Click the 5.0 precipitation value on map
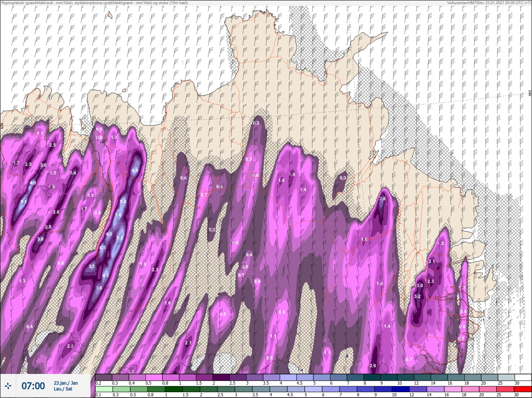The image size is (532, 398). 123,201
